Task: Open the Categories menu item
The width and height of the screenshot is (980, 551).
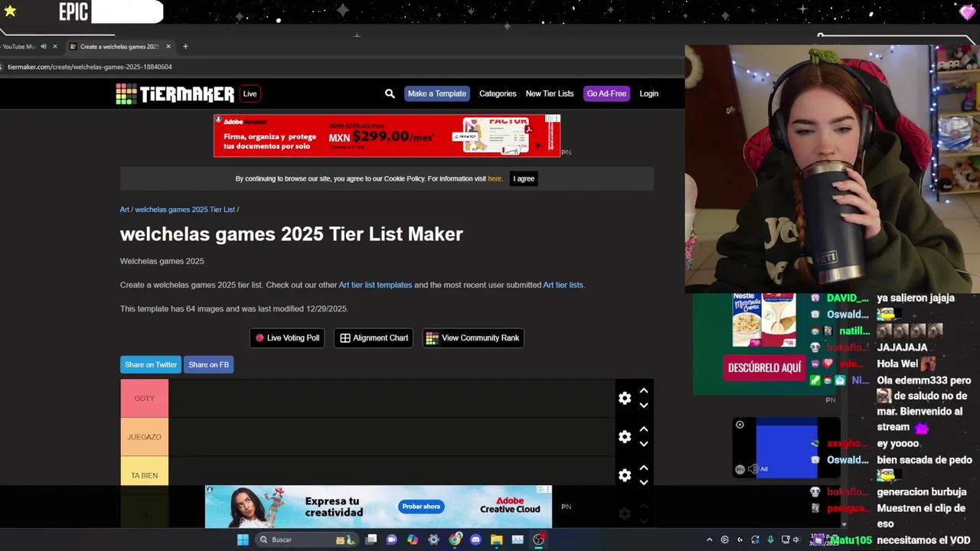Action: coord(498,93)
